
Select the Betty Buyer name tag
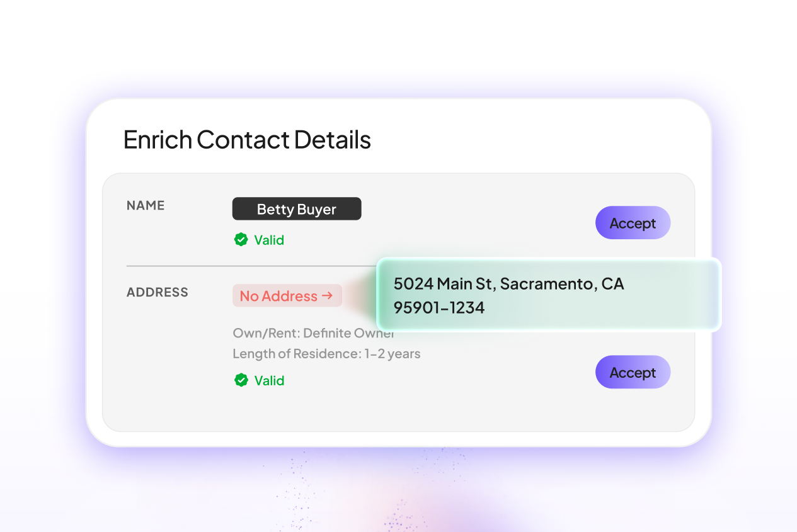coord(297,209)
